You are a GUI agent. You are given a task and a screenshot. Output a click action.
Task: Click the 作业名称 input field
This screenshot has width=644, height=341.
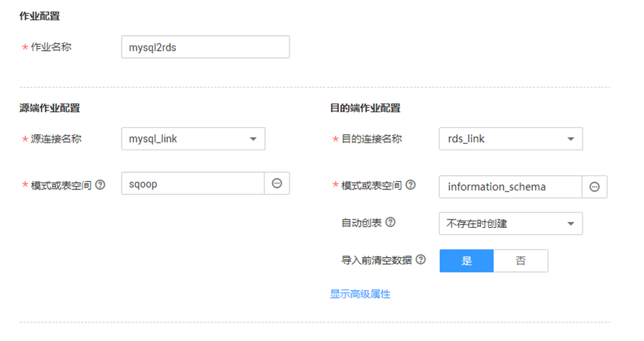(x=205, y=47)
